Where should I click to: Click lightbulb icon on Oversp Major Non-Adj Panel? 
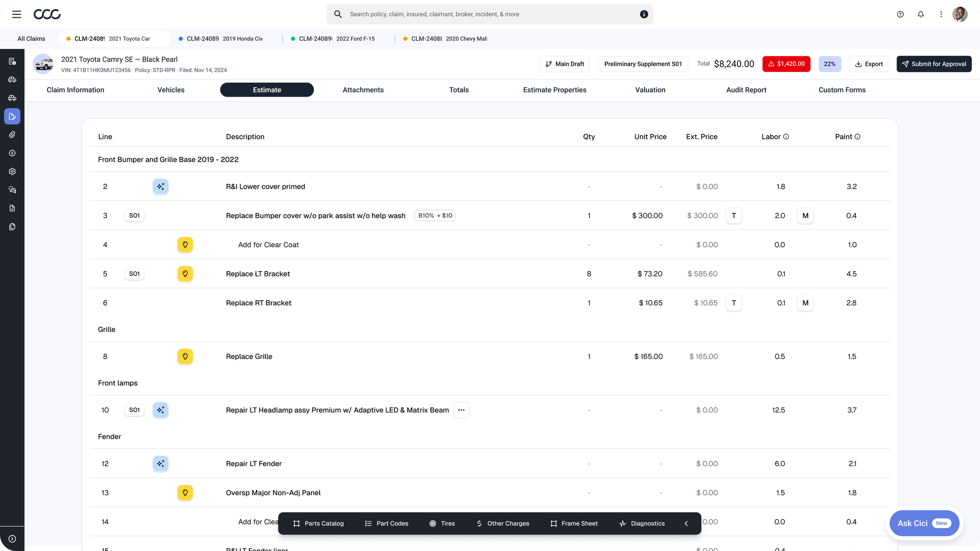coord(185,493)
